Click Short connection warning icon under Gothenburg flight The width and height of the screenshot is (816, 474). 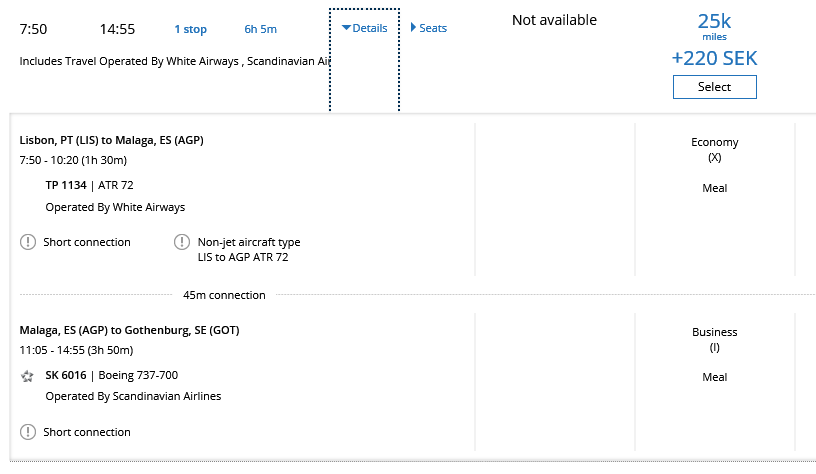click(27, 432)
